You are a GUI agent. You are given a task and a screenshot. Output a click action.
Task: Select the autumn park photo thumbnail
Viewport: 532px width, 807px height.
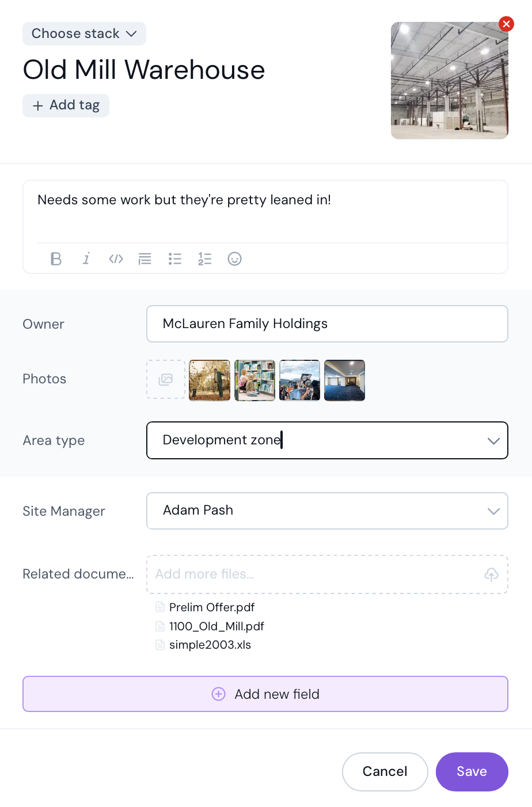pos(210,380)
